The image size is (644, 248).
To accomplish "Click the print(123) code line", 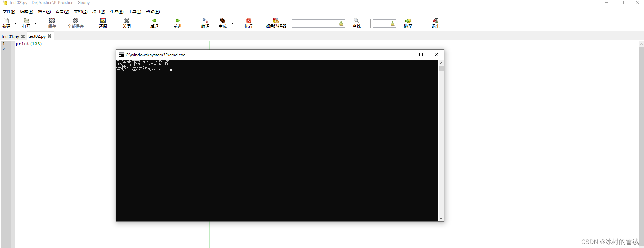I will pyautogui.click(x=29, y=44).
